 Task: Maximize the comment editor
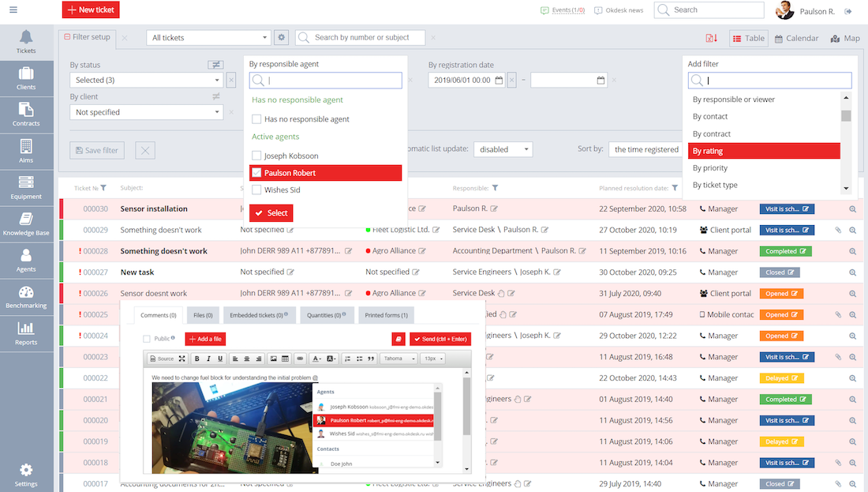(181, 359)
